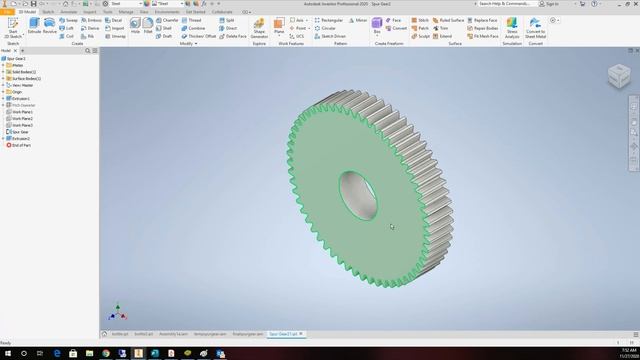Click Sign In

tap(549, 4)
